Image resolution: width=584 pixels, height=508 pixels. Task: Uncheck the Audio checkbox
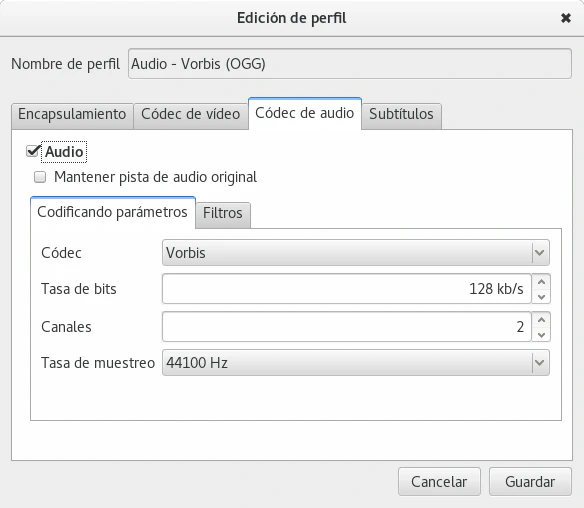[33, 151]
